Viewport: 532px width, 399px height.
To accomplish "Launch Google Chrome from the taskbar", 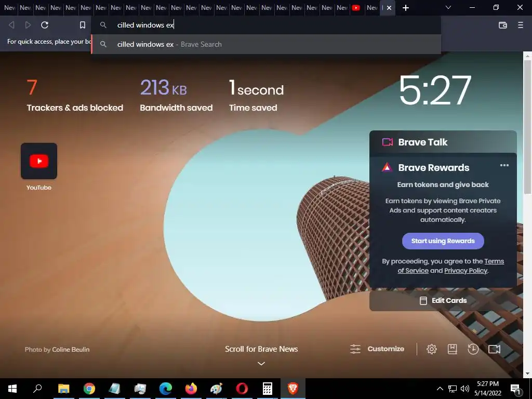I will (x=89, y=389).
